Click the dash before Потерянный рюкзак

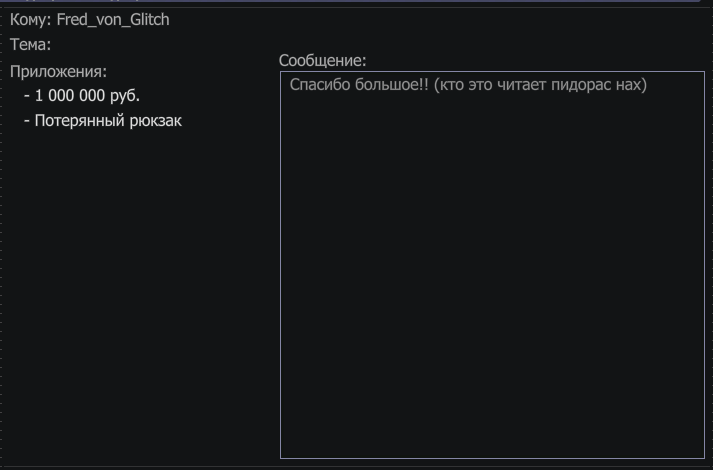tap(27, 121)
